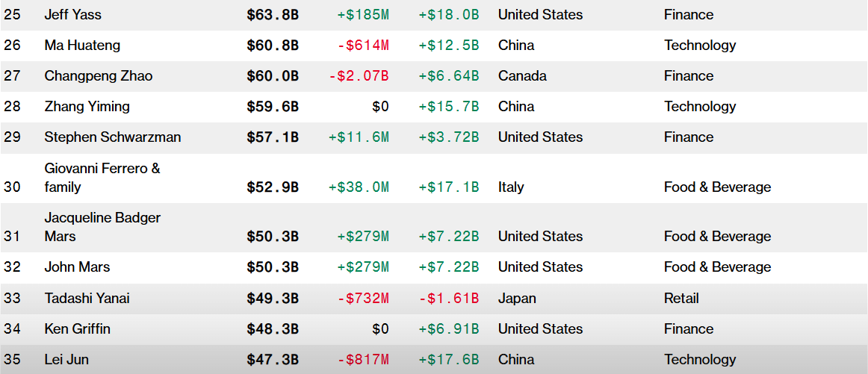This screenshot has height=374, width=868.
Task: Open Stephen Schwarzman's billionaire profile
Action: coord(112,137)
